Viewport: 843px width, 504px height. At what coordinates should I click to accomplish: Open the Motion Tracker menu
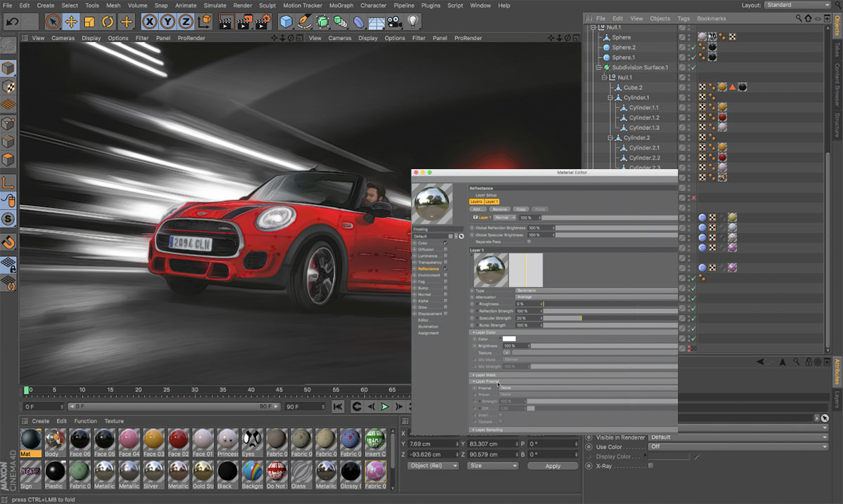point(302,5)
